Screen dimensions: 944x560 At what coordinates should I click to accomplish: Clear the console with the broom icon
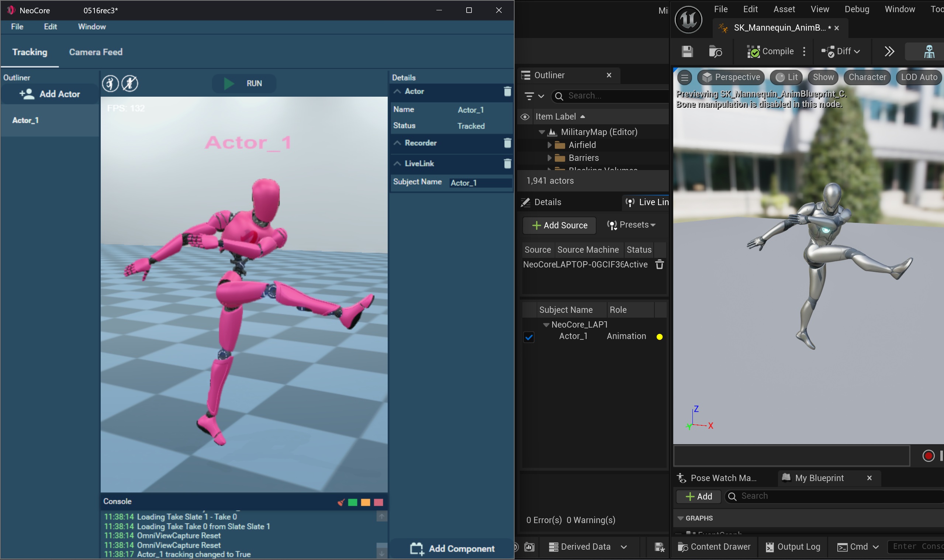pyautogui.click(x=341, y=502)
